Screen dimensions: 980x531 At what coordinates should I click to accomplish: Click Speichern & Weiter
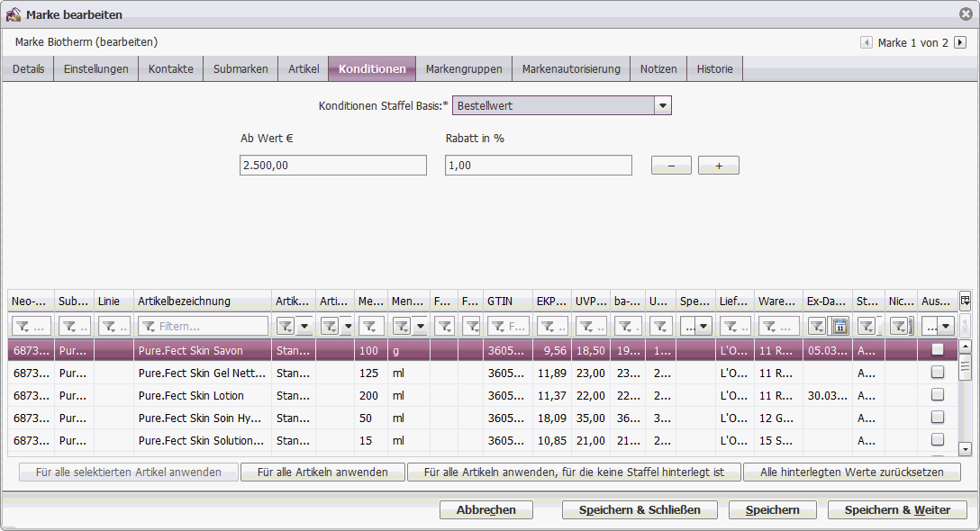[x=897, y=509]
